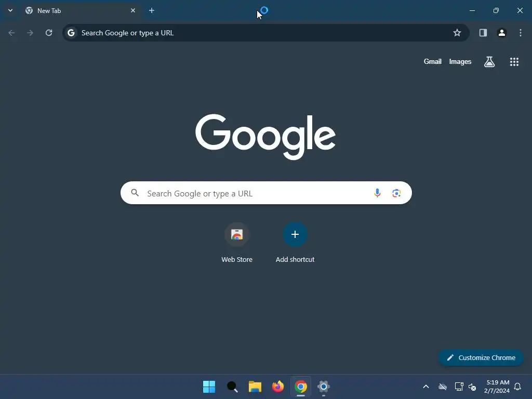The height and width of the screenshot is (399, 532).
Task: Expand the hidden system tray icons
Action: coord(426,387)
